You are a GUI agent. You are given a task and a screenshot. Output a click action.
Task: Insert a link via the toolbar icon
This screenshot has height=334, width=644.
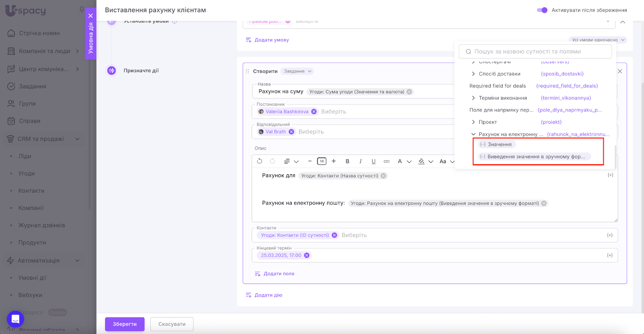386,161
